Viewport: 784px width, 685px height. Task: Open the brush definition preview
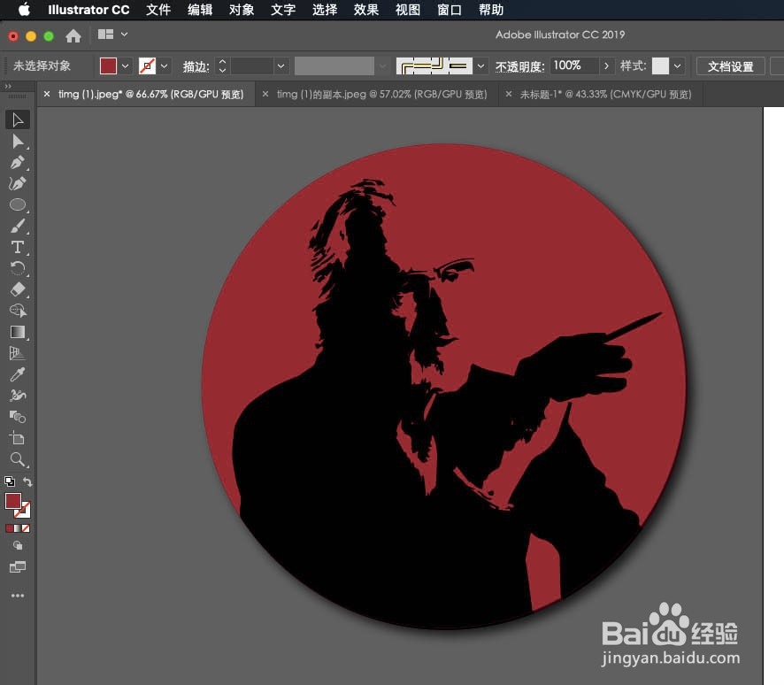(434, 66)
